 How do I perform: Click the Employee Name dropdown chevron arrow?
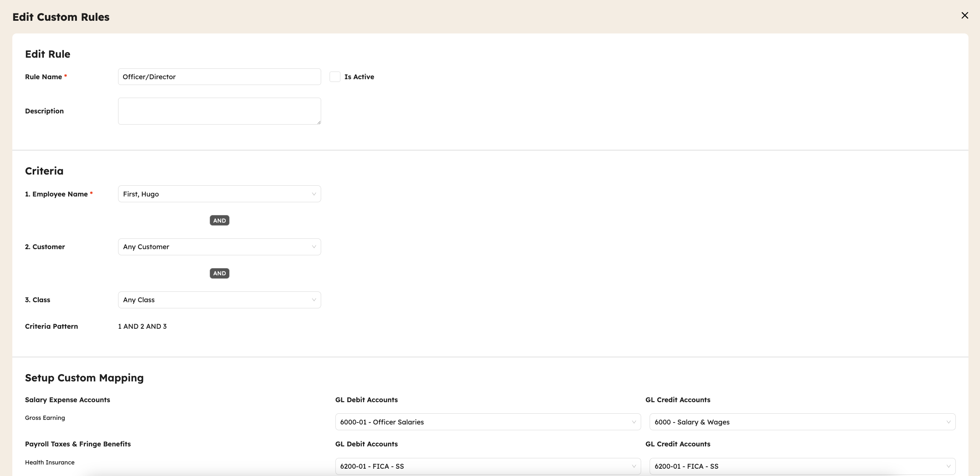(314, 194)
